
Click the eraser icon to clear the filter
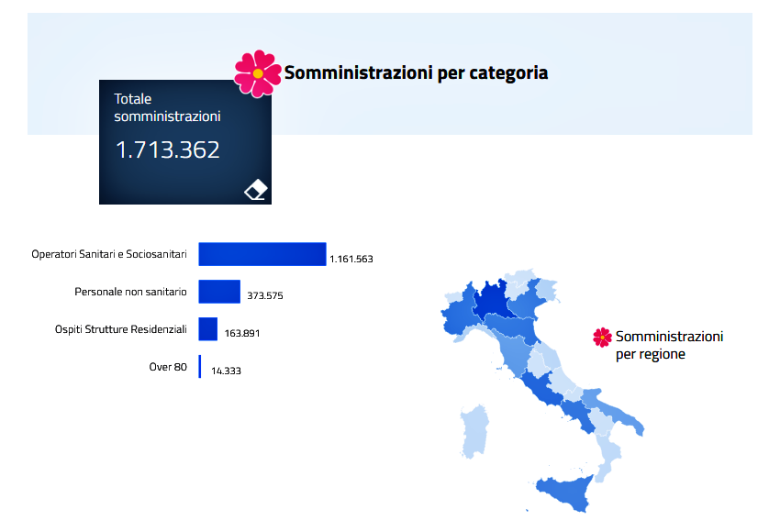coord(256,189)
